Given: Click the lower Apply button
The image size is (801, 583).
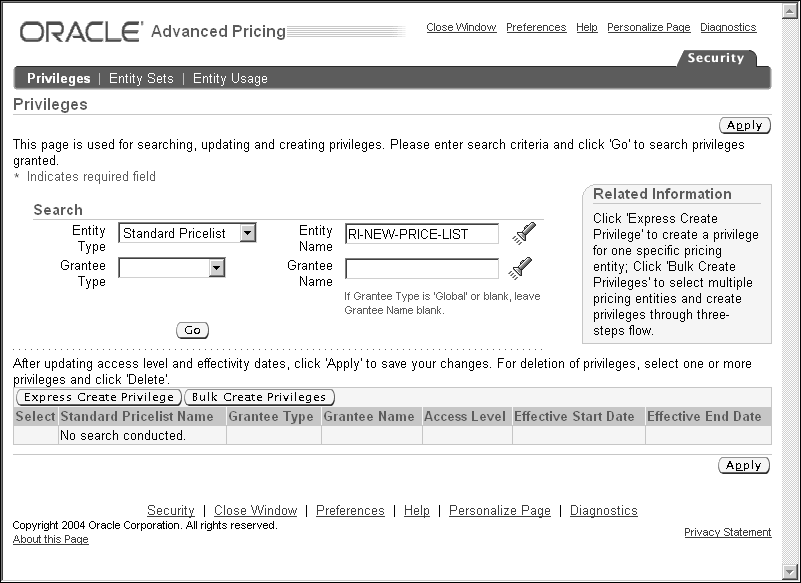Looking at the screenshot, I should 744,465.
